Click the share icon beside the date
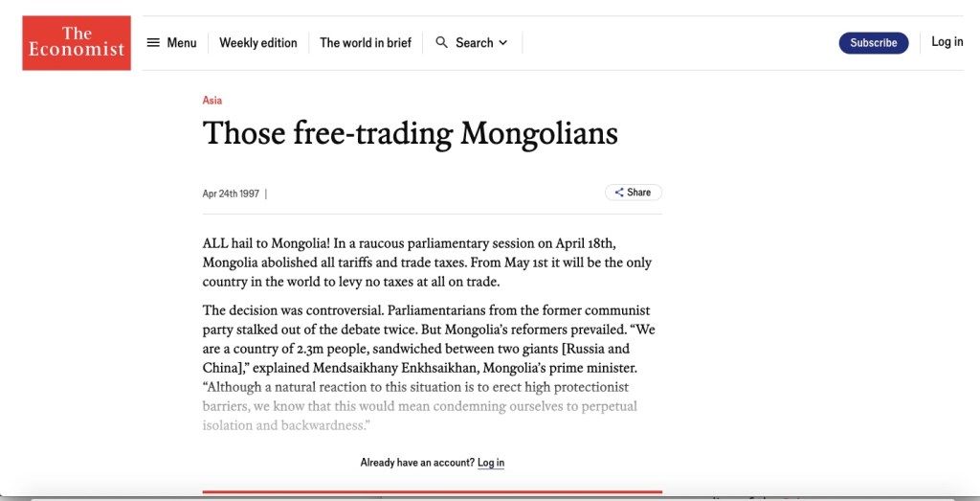 click(619, 193)
